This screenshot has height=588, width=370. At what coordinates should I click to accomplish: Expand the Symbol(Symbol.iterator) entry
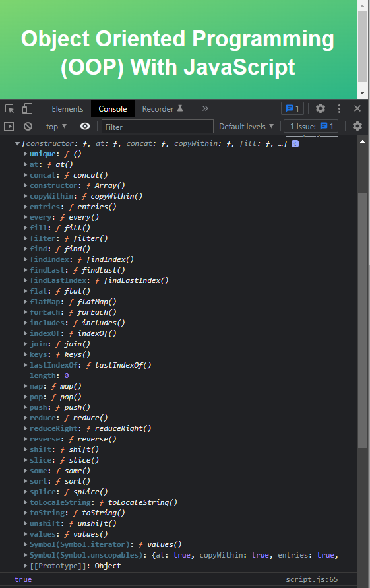pyautogui.click(x=25, y=544)
